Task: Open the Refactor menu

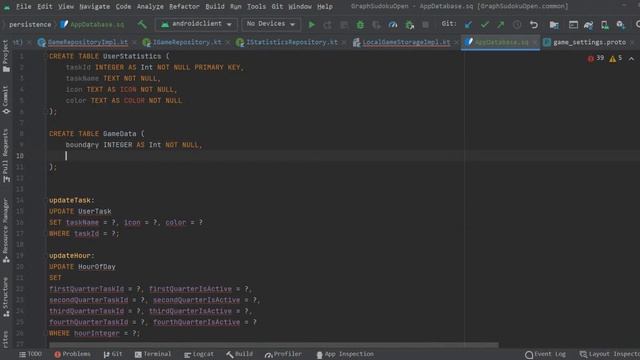Action: 184,7
